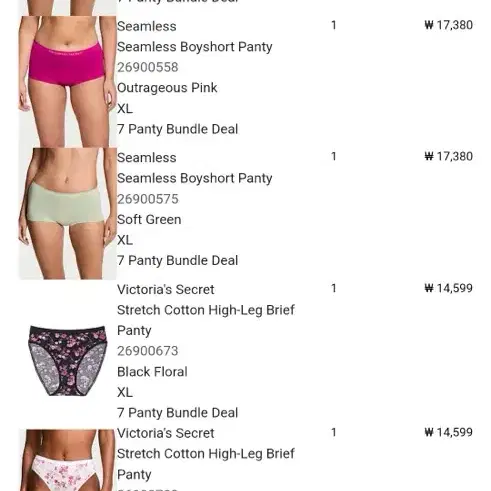Click 7 Panty Bundle Deal under Black Floral
Image resolution: width=491 pixels, height=491 pixels.
[x=177, y=413]
